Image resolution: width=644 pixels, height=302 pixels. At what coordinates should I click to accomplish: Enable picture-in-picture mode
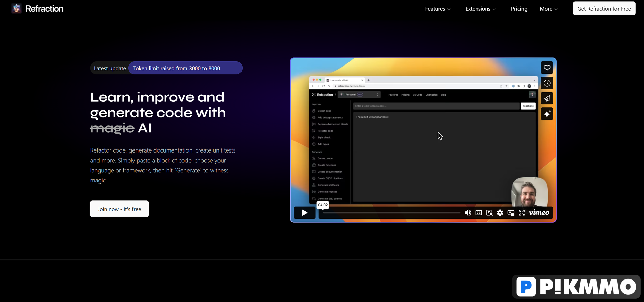[x=511, y=213]
